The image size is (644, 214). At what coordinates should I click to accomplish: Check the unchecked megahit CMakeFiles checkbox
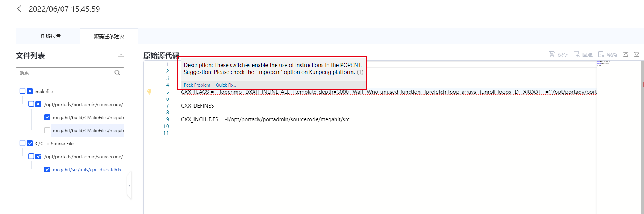coord(47,130)
